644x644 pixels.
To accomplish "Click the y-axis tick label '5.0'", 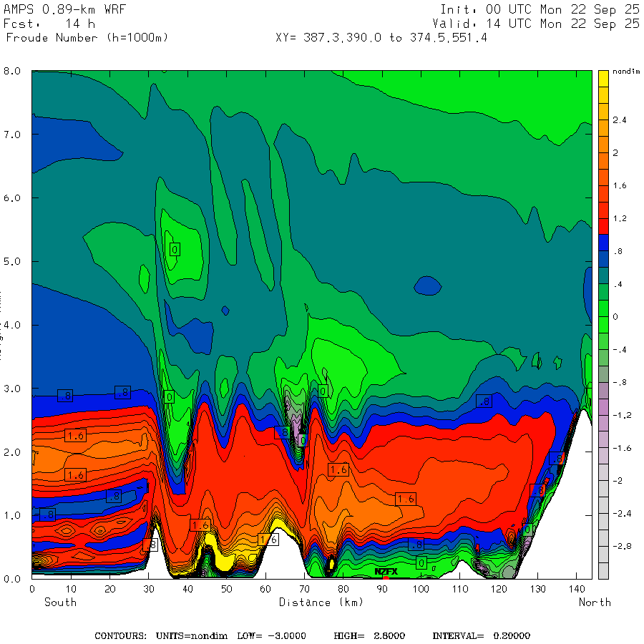I will (12, 262).
